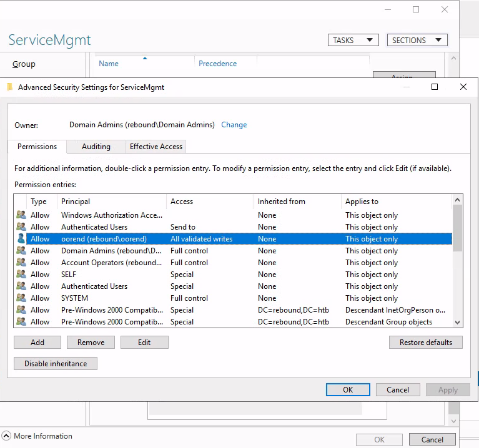This screenshot has height=448, width=479.
Task: Click group icon beside Descendant InetOrgPerson entry
Action: click(x=21, y=309)
